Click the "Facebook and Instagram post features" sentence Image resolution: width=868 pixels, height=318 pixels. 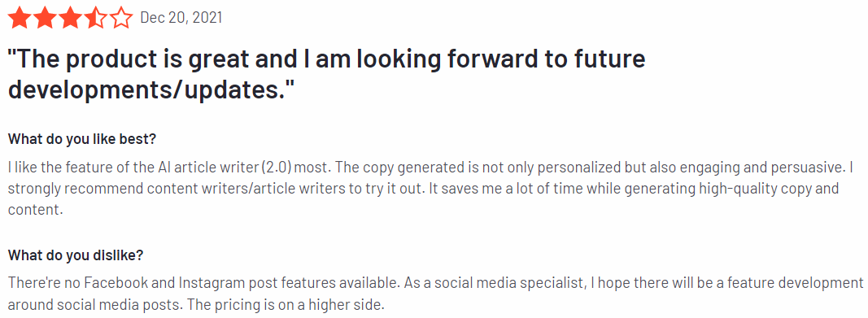click(x=203, y=283)
